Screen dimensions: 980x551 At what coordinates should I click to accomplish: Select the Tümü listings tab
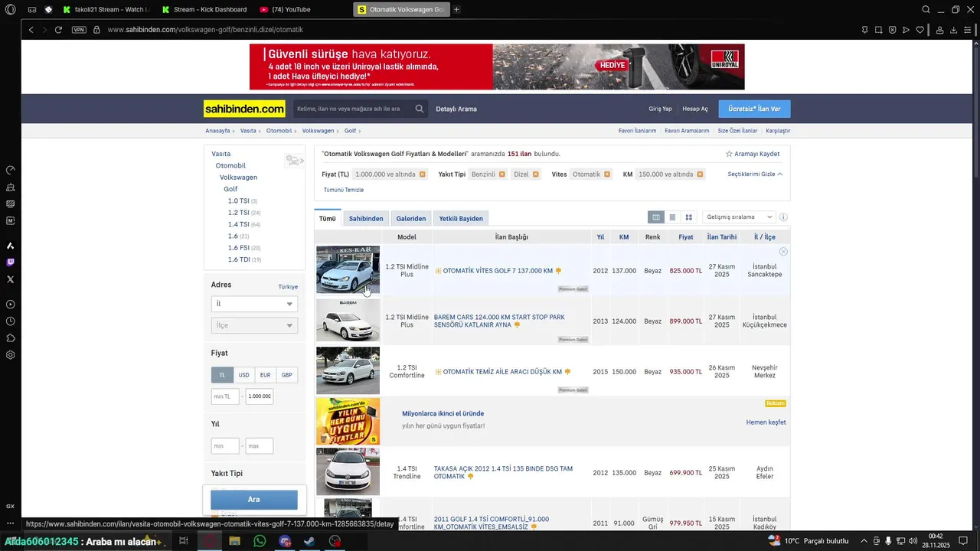tap(328, 218)
